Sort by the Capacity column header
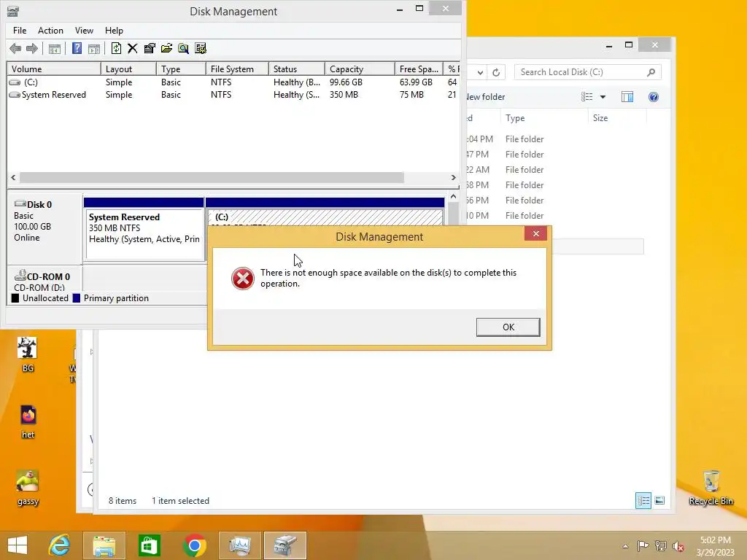 (360, 69)
